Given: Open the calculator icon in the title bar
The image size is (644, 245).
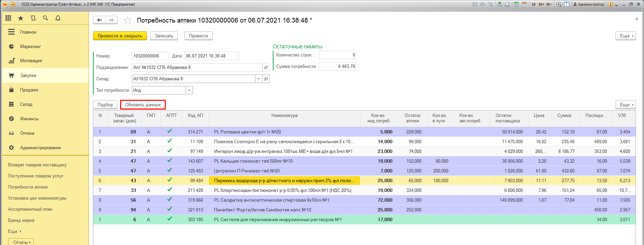Looking at the screenshot, I should coord(516,4).
